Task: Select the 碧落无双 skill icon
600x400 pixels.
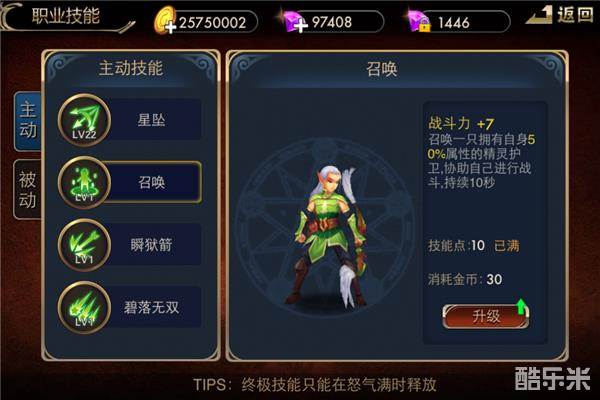Action: tap(84, 307)
